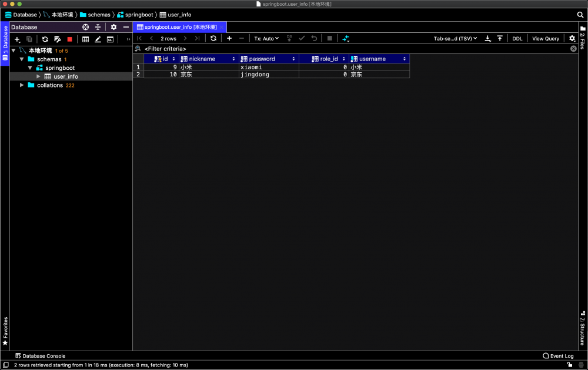Viewport: 588px width, 370px height.
Task: Open Database panel gear options
Action: tap(113, 27)
